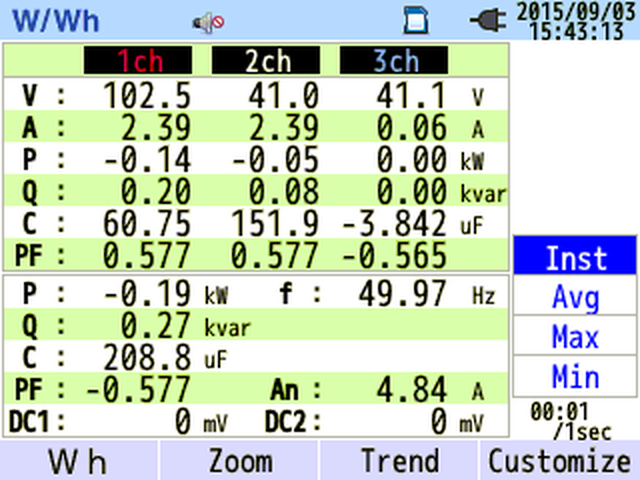Open the Wh screen softkey

[x=79, y=461]
